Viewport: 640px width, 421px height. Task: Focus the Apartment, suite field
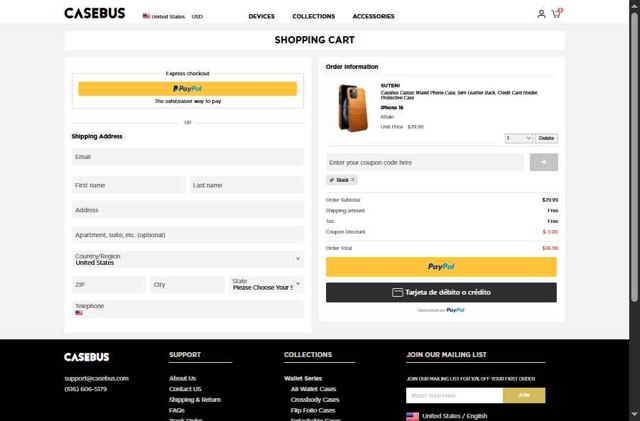[x=188, y=235]
